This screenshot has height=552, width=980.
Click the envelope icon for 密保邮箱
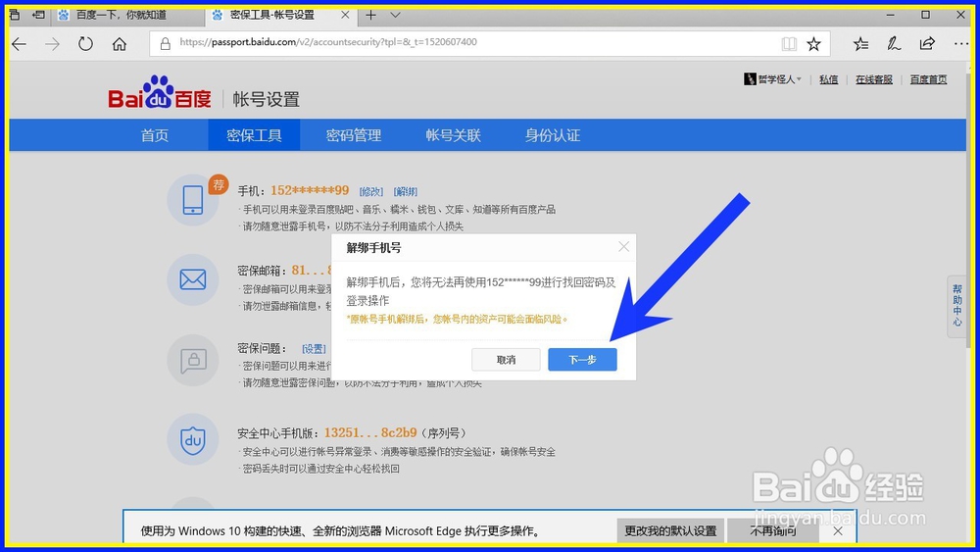[192, 279]
